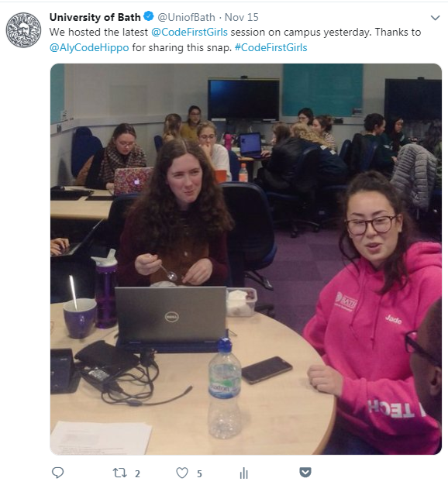Like the tweet with heart icon
Screen dimensions: 448x485
click(182, 473)
